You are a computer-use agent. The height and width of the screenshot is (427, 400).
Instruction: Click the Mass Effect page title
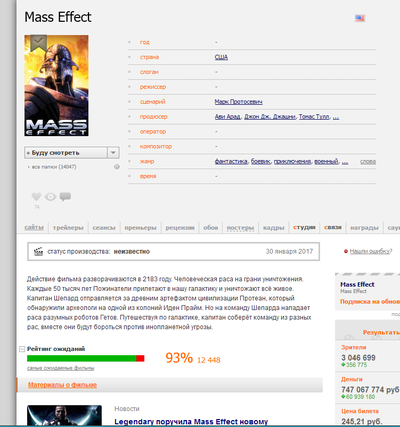[x=58, y=17]
